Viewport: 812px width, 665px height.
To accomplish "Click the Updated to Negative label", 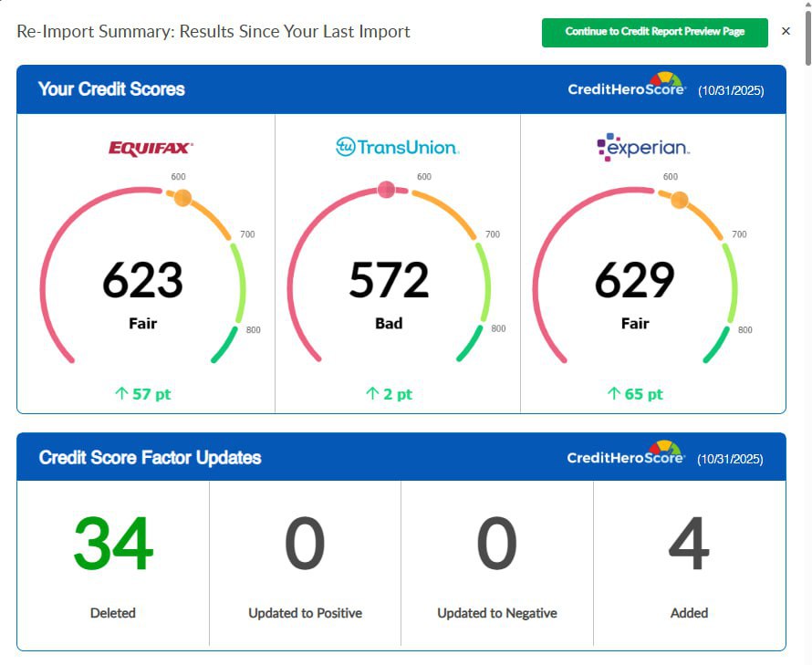I will pyautogui.click(x=497, y=613).
